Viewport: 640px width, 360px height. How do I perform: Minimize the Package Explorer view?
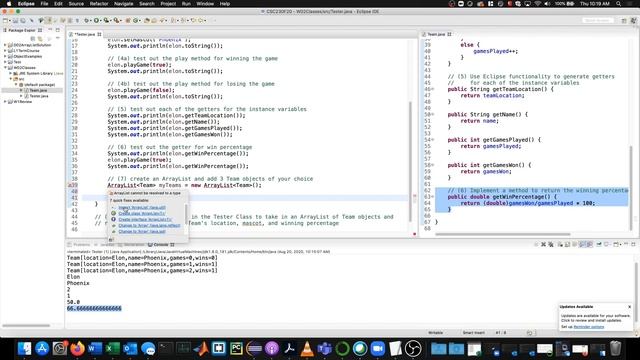[x=50, y=29]
